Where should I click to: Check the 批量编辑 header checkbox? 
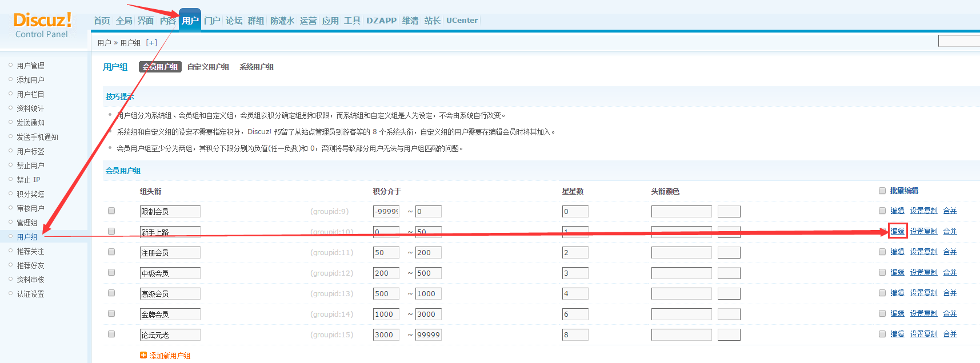pos(882,191)
